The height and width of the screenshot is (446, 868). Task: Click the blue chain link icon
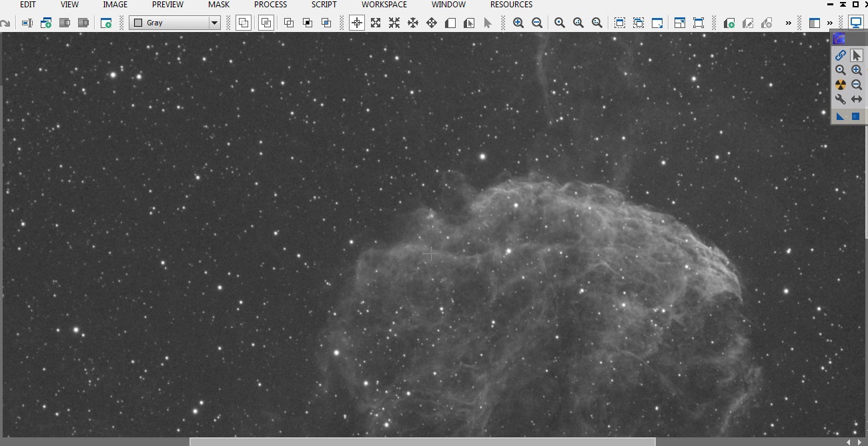click(841, 55)
